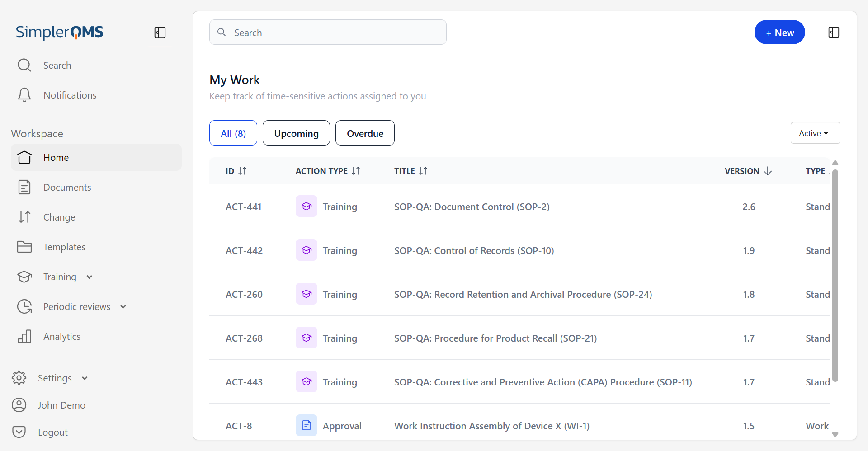Sort table by ID column
This screenshot has height=451, width=868.
242,171
